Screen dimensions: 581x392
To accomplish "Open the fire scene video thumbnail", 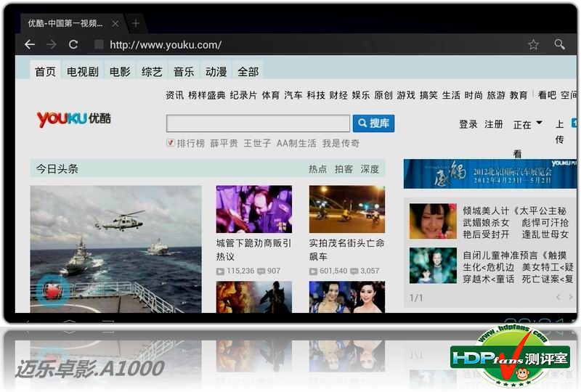I will pyautogui.click(x=254, y=297).
